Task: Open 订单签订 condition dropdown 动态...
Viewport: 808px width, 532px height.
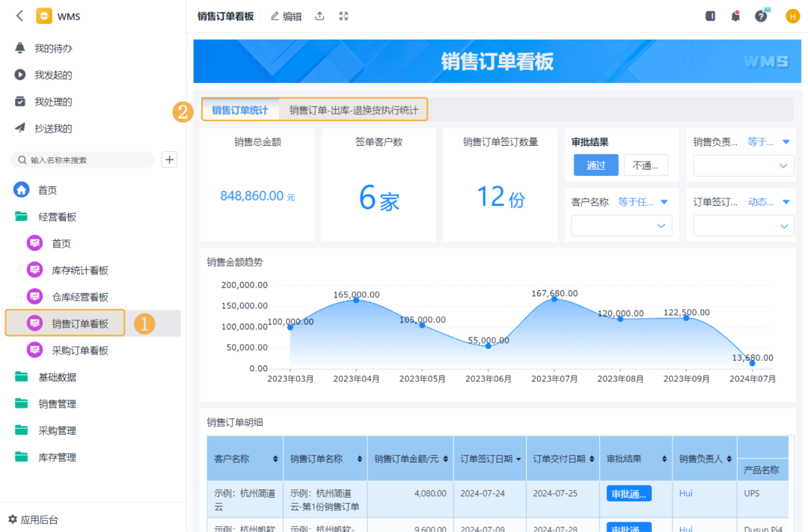Action: point(768,201)
